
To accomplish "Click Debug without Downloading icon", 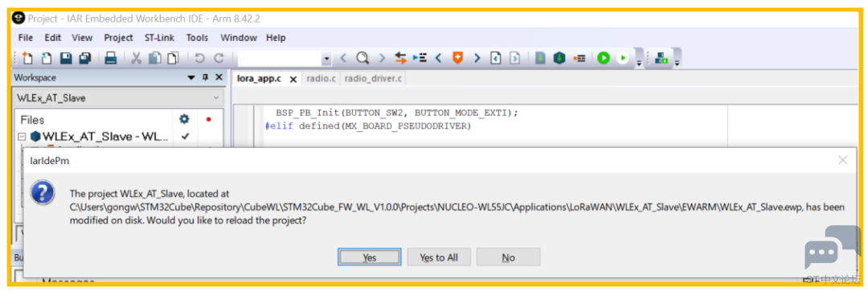I will point(624,58).
